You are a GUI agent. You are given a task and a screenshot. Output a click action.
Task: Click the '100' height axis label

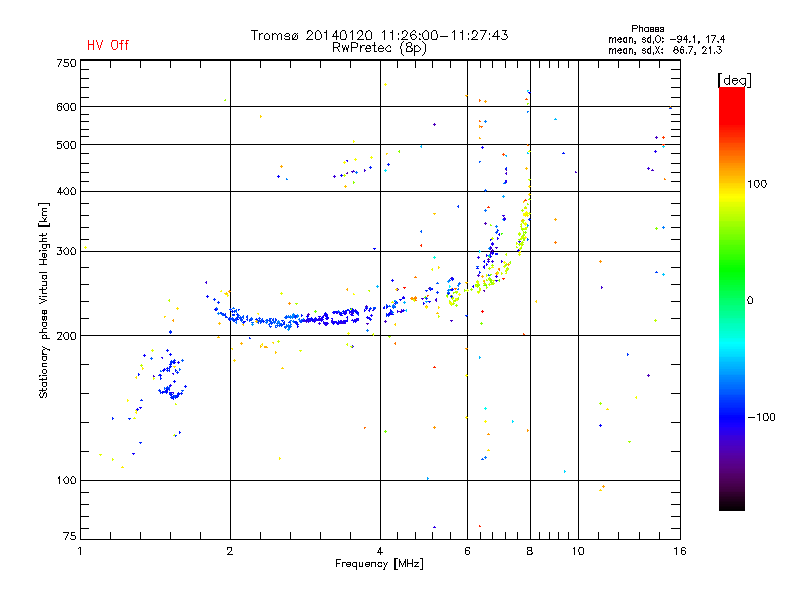coord(66,480)
